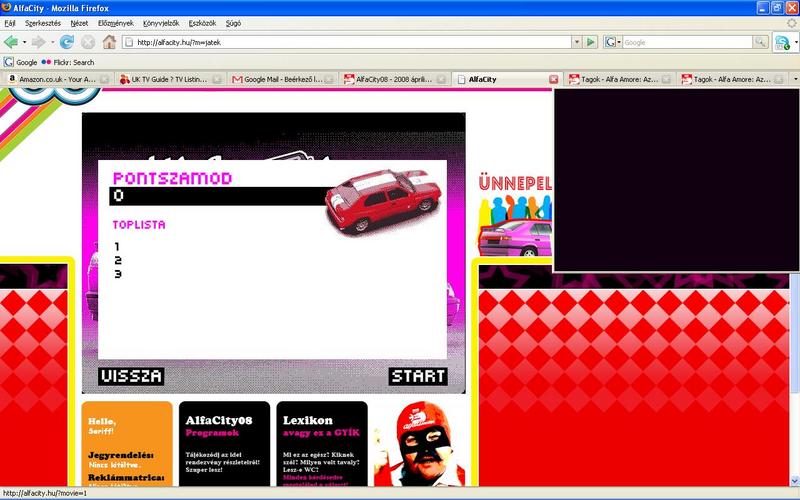Image resolution: width=800 pixels, height=500 pixels.
Task: Click the green Go arrow beside address bar
Action: click(591, 42)
